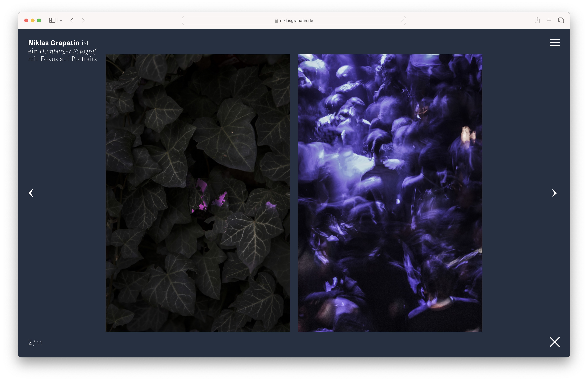Image resolution: width=588 pixels, height=381 pixels.
Task: Click the browser forward navigation arrow
Action: [x=83, y=20]
